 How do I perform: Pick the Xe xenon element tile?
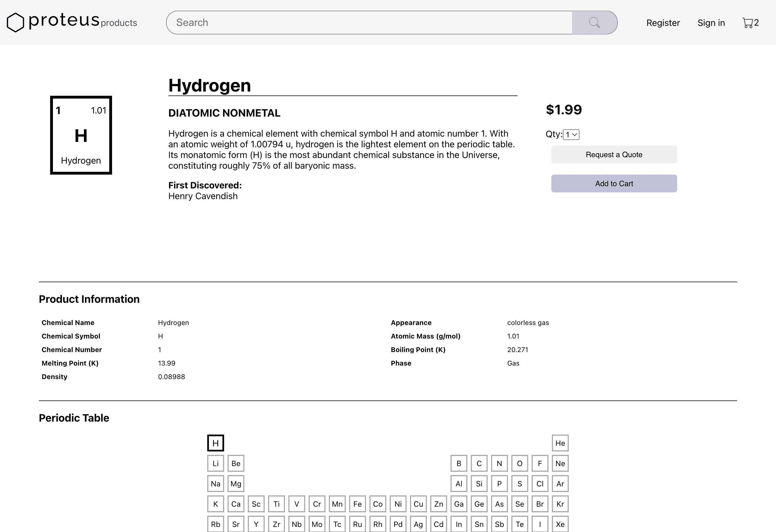tap(560, 524)
